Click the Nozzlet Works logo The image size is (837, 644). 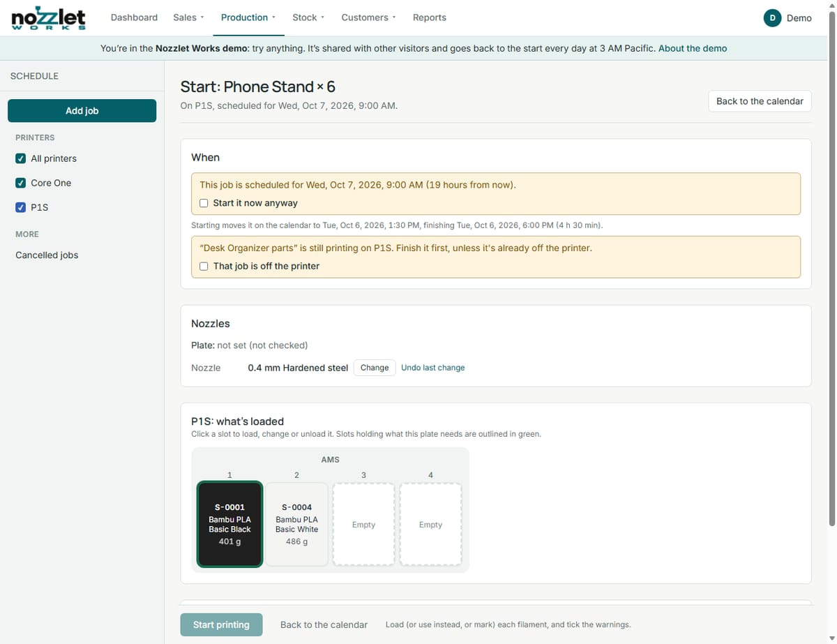(49, 18)
